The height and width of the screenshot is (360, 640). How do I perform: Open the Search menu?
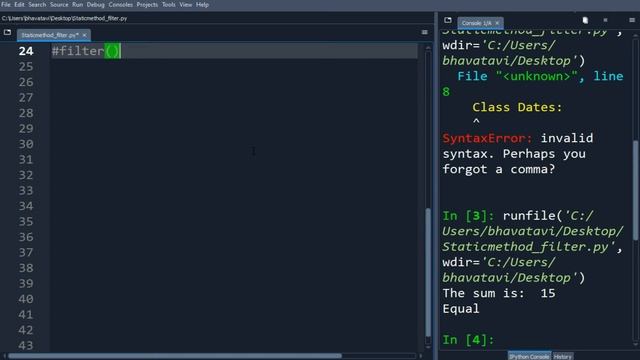point(37,4)
